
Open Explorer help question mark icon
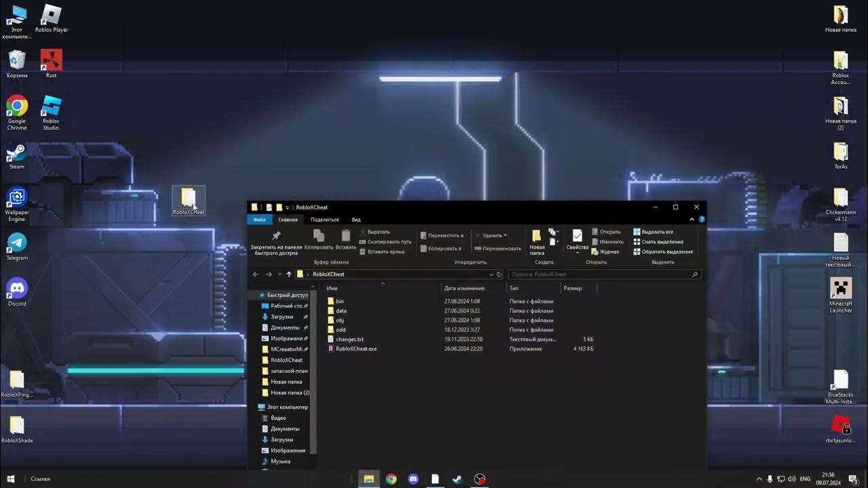click(x=701, y=220)
